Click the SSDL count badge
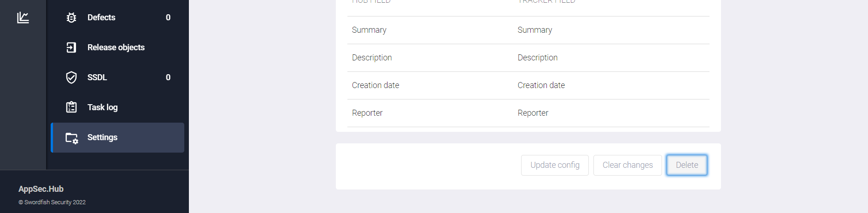This screenshot has width=868, height=213. [168, 77]
